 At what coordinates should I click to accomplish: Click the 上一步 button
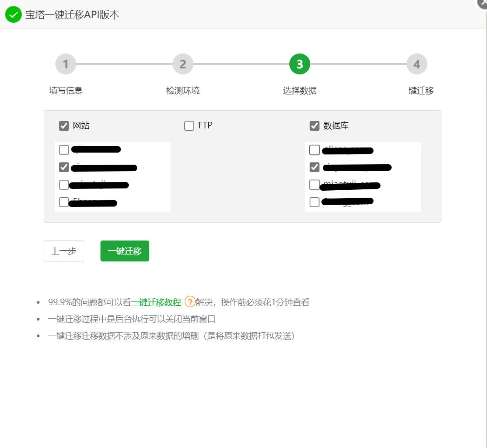pyautogui.click(x=64, y=251)
